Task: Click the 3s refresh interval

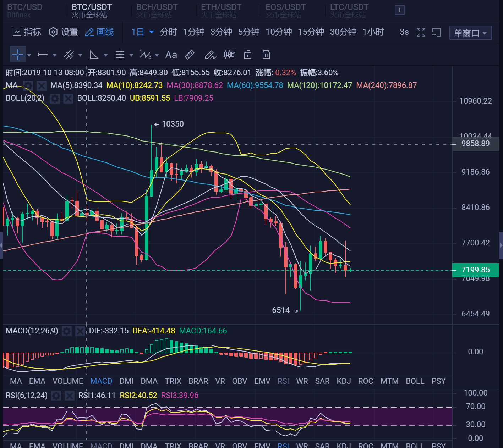Action: [404, 32]
